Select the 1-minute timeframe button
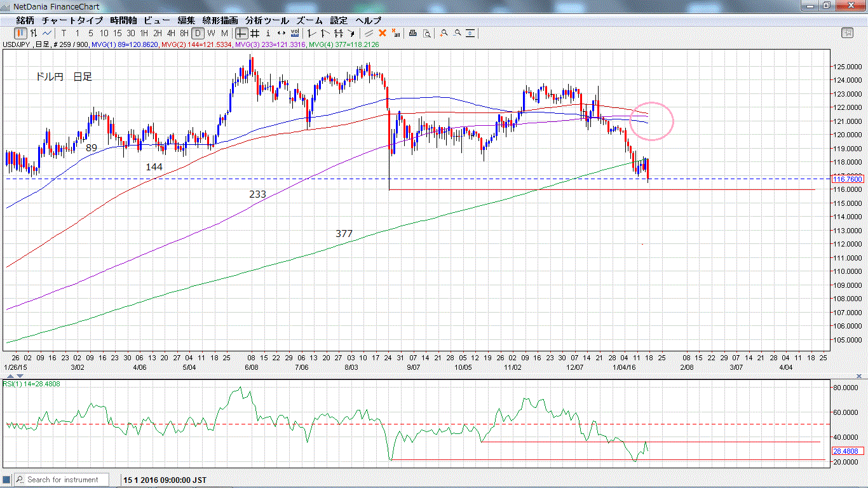Viewport: 868px width, 488px height. [x=77, y=33]
